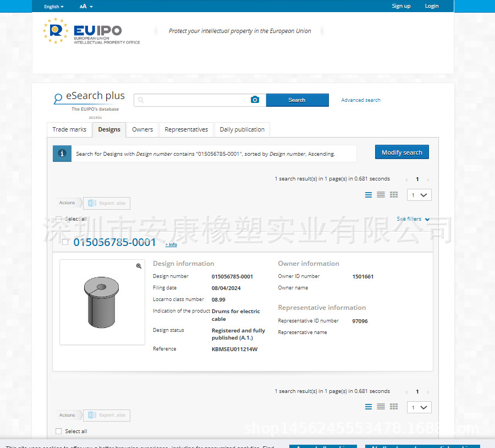Open the English language dropdown
The width and height of the screenshot is (495, 448).
[x=54, y=6]
